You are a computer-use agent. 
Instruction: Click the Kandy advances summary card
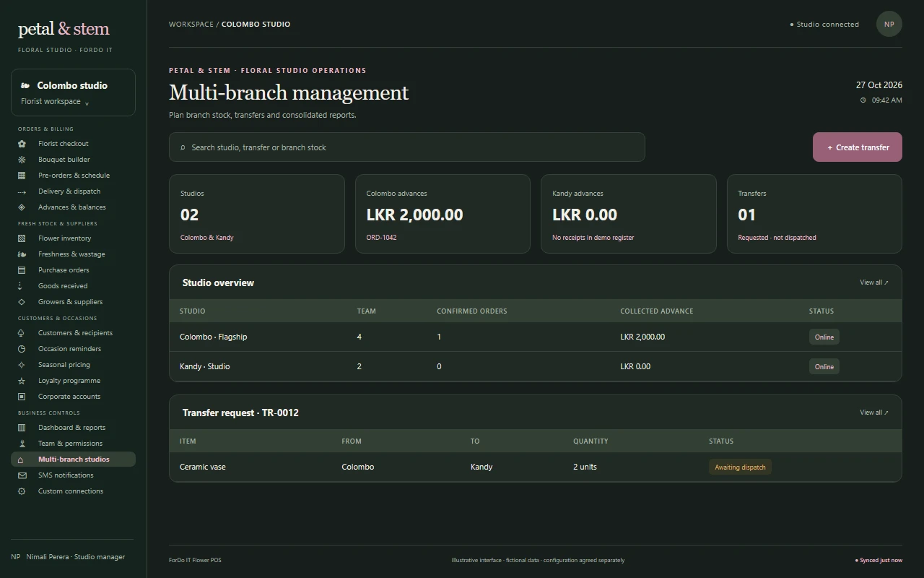click(628, 214)
